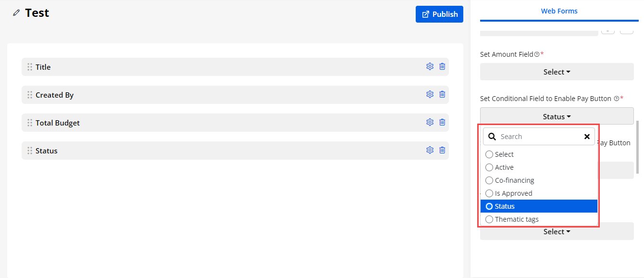This screenshot has height=278, width=644.
Task: Switch to the Web Forms tab
Action: point(559,11)
